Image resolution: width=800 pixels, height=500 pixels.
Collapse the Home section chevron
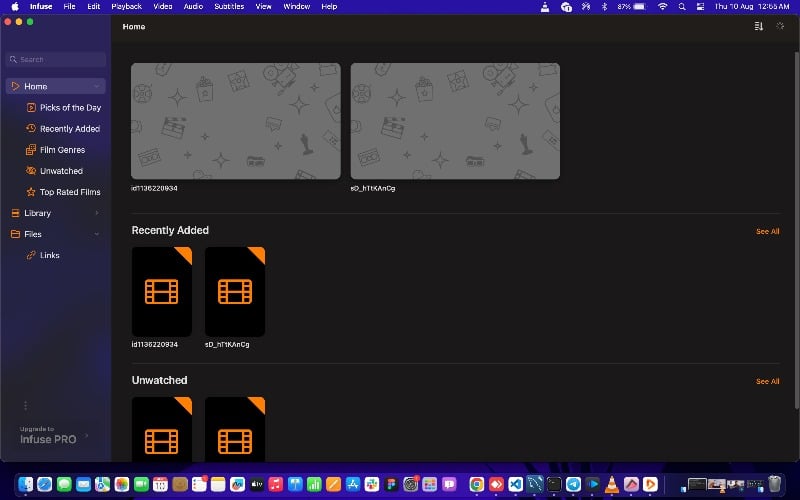pyautogui.click(x=96, y=86)
